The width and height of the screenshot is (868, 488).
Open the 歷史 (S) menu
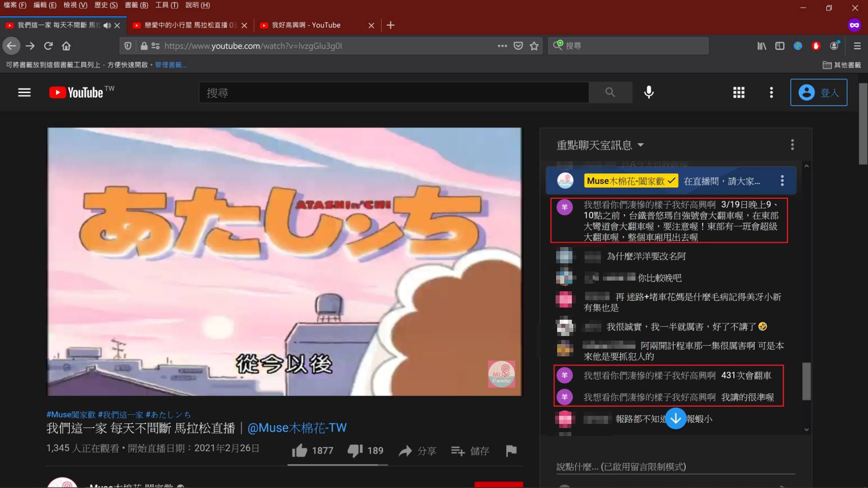click(106, 5)
